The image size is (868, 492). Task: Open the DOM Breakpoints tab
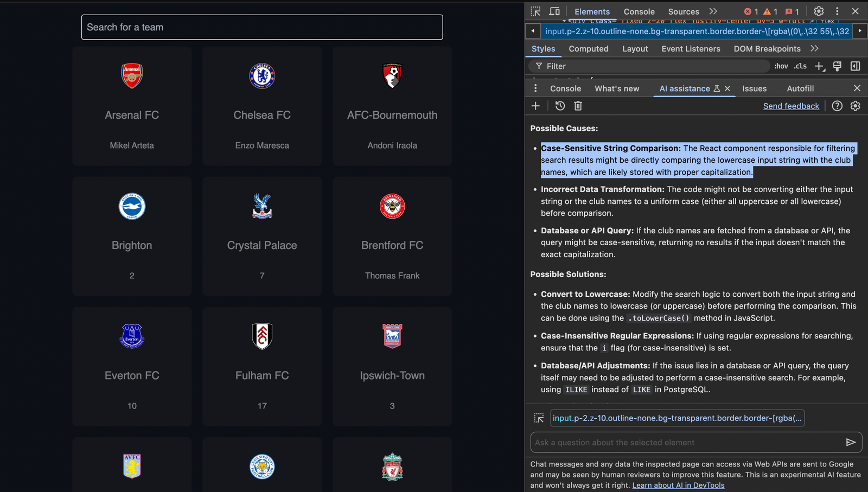[x=767, y=49]
